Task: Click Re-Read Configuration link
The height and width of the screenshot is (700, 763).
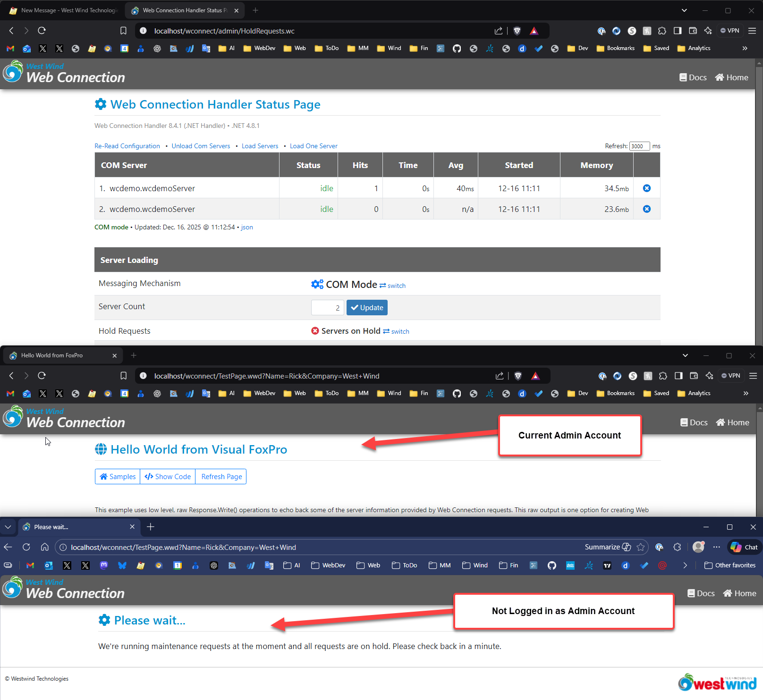Action: click(127, 146)
